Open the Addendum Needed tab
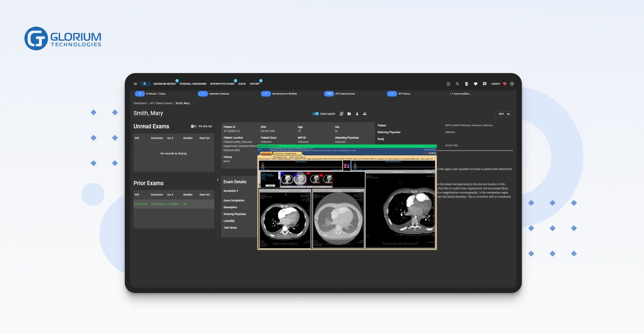Image resolution: width=644 pixels, height=334 pixels. [x=164, y=84]
